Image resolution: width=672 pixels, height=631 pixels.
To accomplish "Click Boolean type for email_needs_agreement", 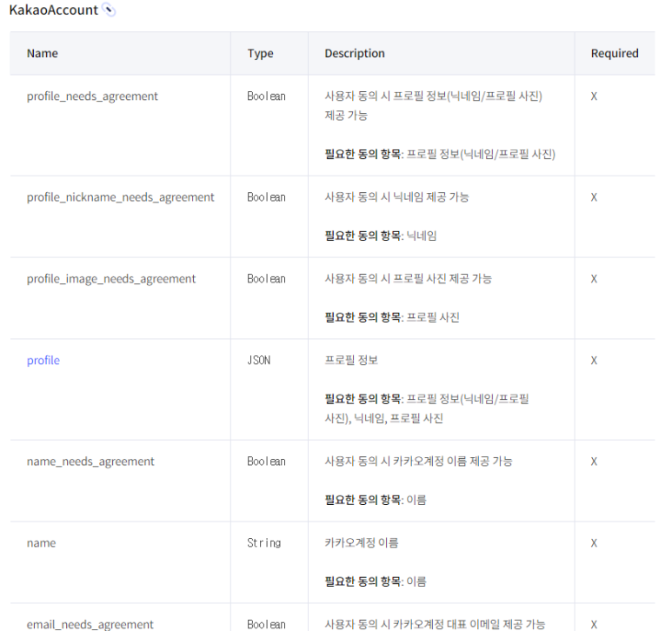I will [x=266, y=625].
